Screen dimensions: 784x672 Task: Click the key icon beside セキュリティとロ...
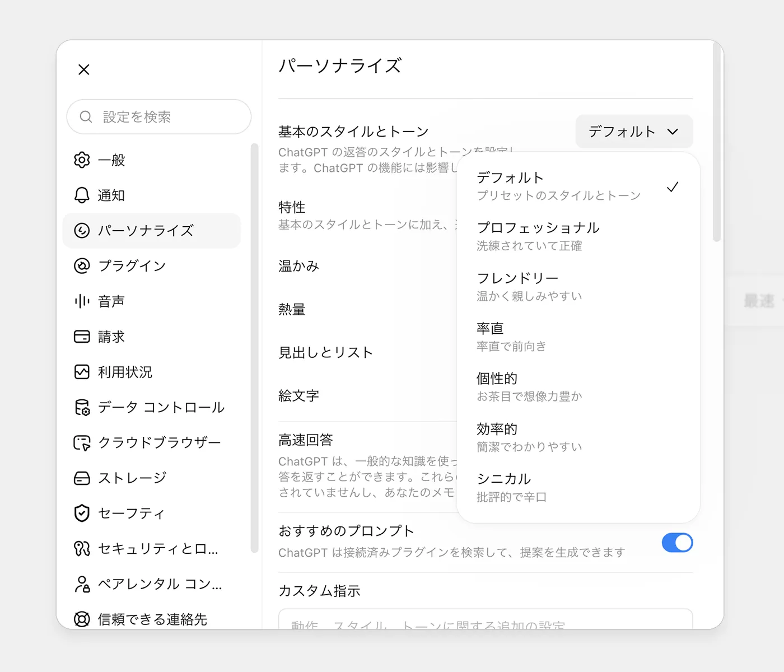coord(82,548)
